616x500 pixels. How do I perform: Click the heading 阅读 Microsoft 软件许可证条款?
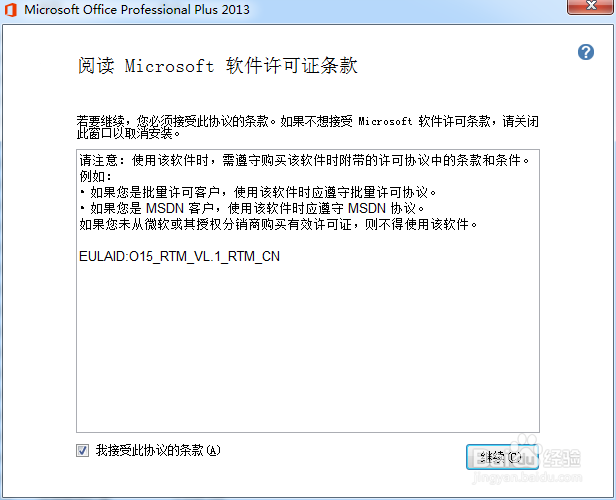point(218,65)
